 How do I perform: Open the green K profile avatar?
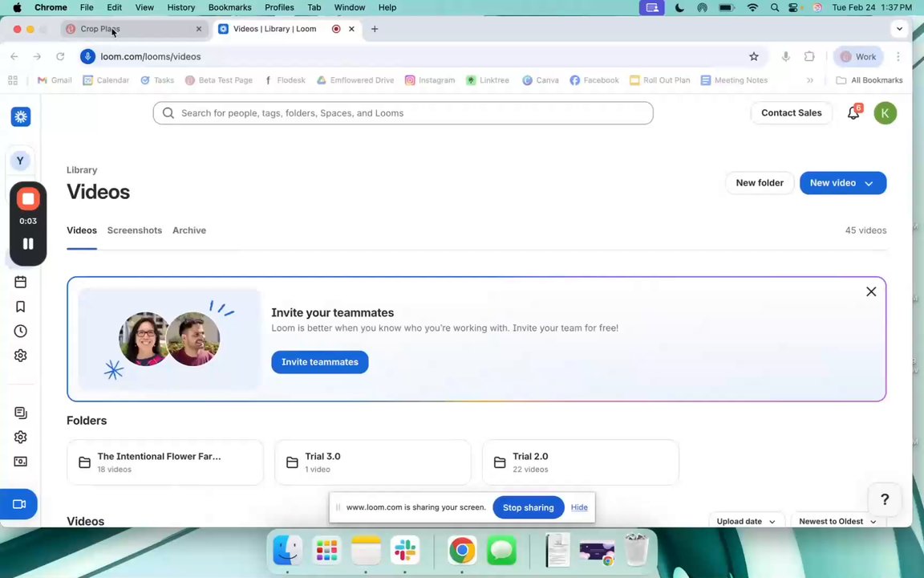click(885, 113)
